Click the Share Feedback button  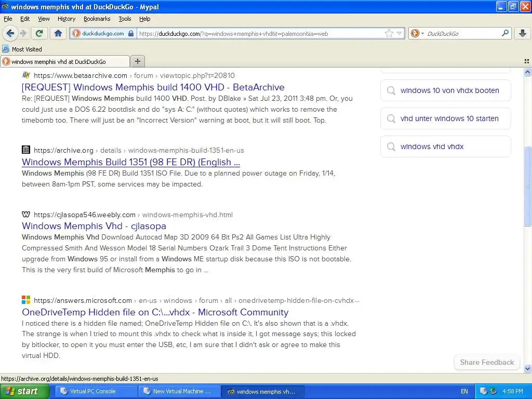point(486,362)
